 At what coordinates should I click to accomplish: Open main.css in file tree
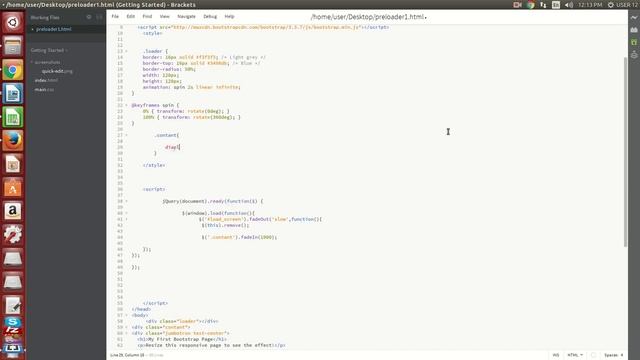(44, 89)
